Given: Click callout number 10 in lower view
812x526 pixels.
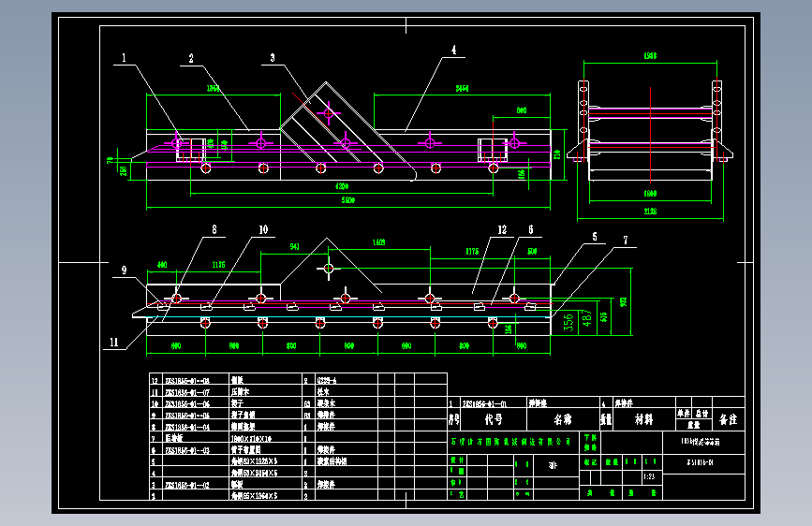Looking at the screenshot, I should click(x=263, y=229).
